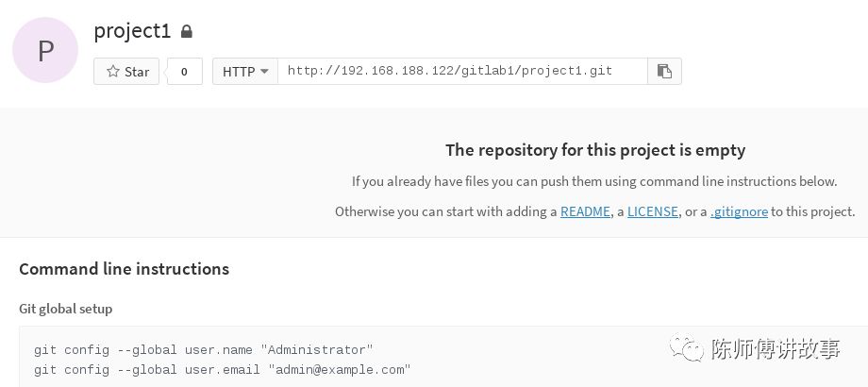
Task: Click the push files instruction sentence
Action: (594, 181)
